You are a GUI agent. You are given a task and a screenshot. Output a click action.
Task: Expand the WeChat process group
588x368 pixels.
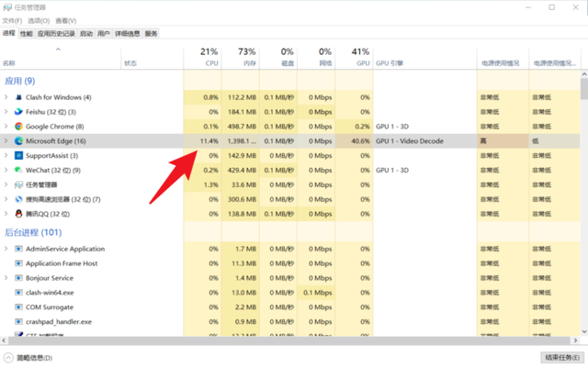(6, 170)
